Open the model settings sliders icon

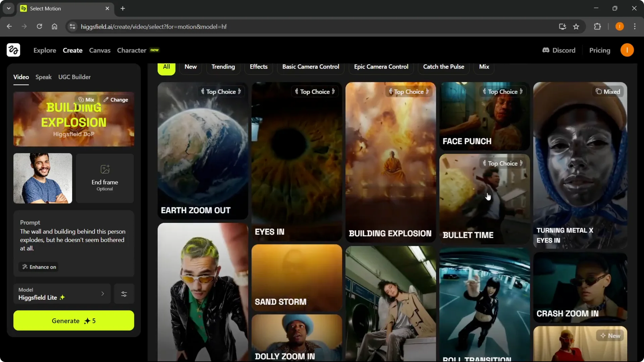coord(124,294)
